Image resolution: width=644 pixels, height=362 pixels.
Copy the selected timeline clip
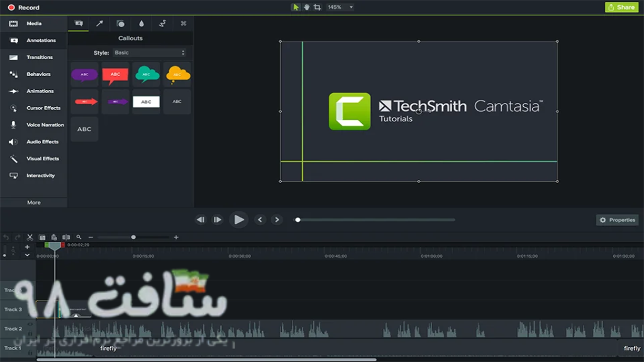tap(42, 237)
